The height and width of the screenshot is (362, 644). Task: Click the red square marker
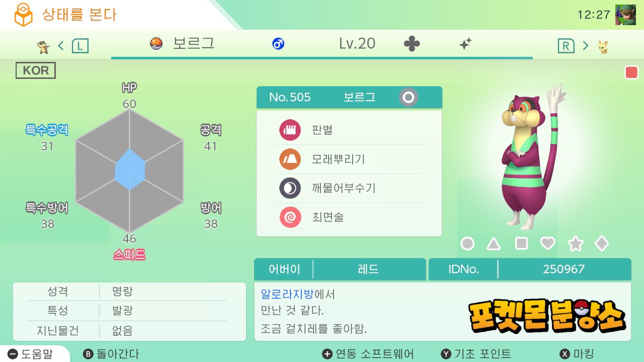(631, 73)
